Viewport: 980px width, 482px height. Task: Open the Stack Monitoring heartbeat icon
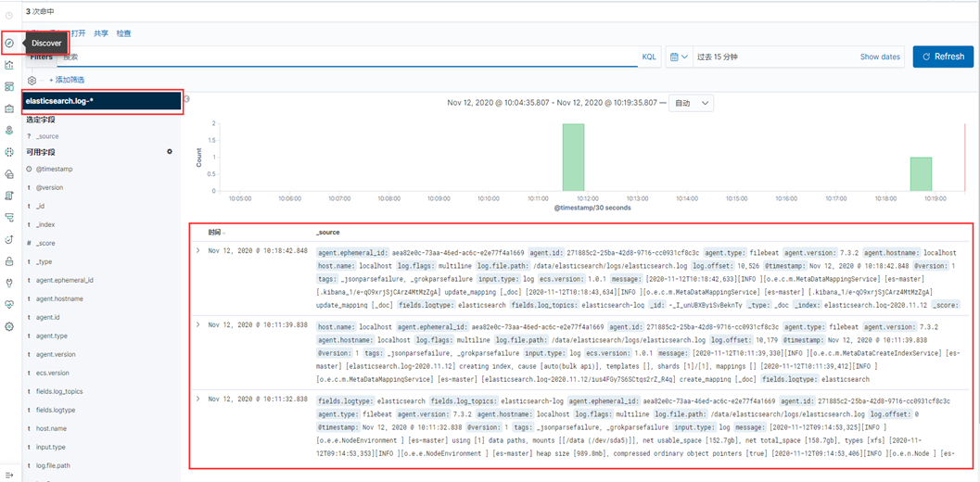point(9,304)
